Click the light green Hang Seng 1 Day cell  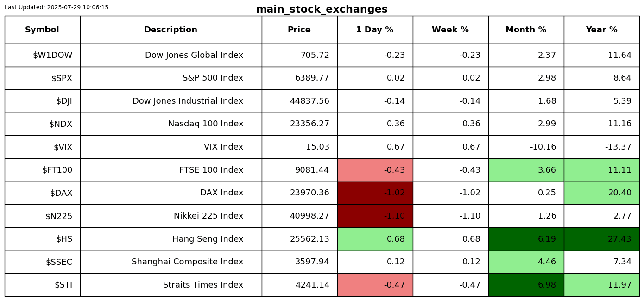pyautogui.click(x=375, y=239)
